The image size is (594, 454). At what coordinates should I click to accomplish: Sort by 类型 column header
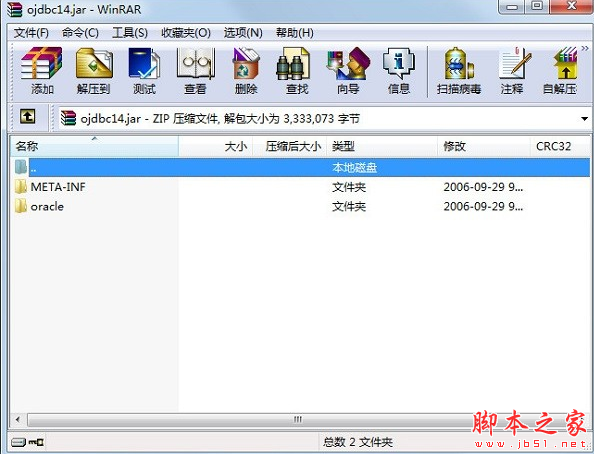382,146
